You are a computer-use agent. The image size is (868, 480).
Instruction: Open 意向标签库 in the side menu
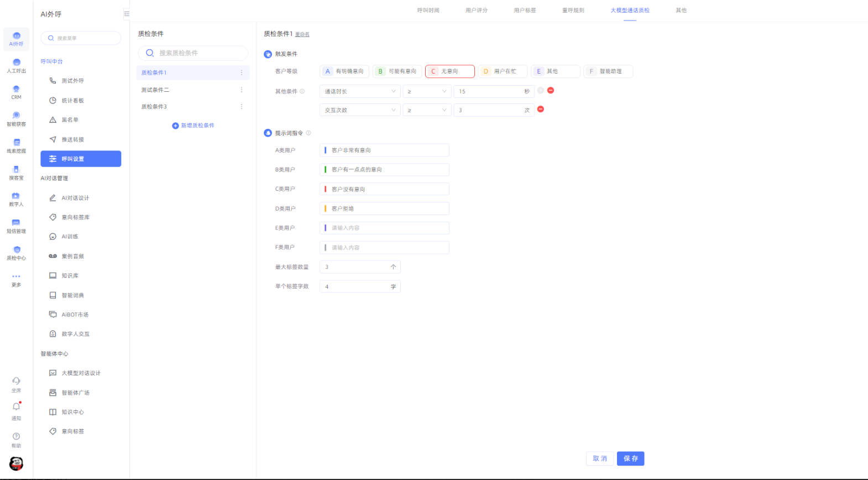75,217
